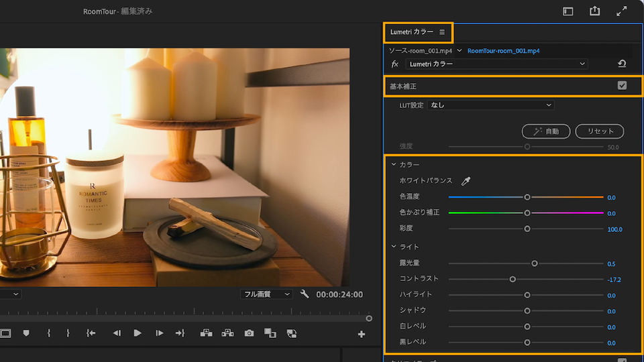This screenshot has width=644, height=362.
Task: Open the Lumetri カラー effect dropdown
Action: (496, 64)
